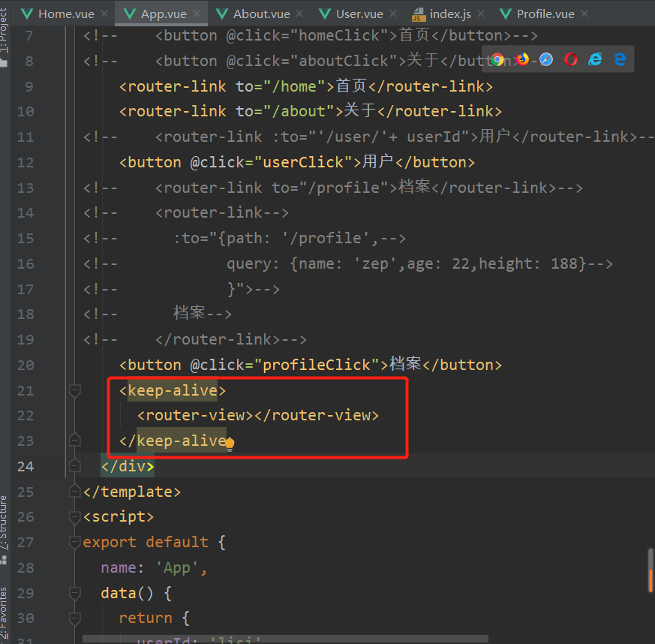This screenshot has height=644, width=655.
Task: Open in Safari browser icon
Action: (546, 60)
